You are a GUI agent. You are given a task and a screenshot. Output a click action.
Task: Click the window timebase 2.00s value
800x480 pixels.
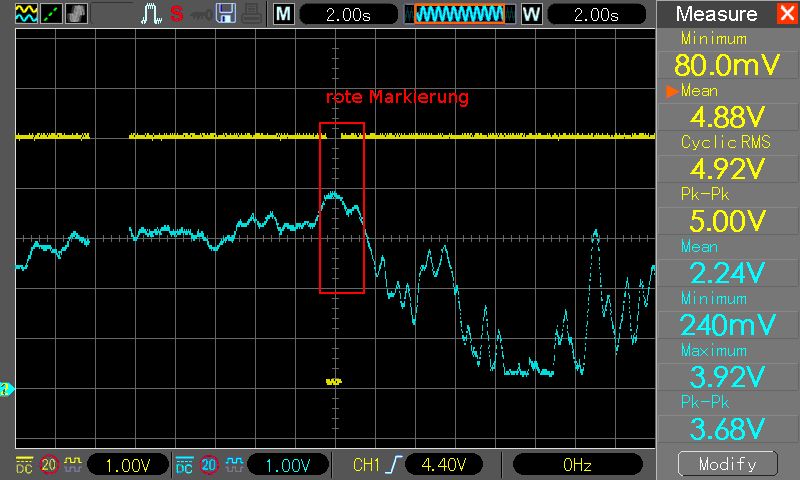[x=596, y=14]
